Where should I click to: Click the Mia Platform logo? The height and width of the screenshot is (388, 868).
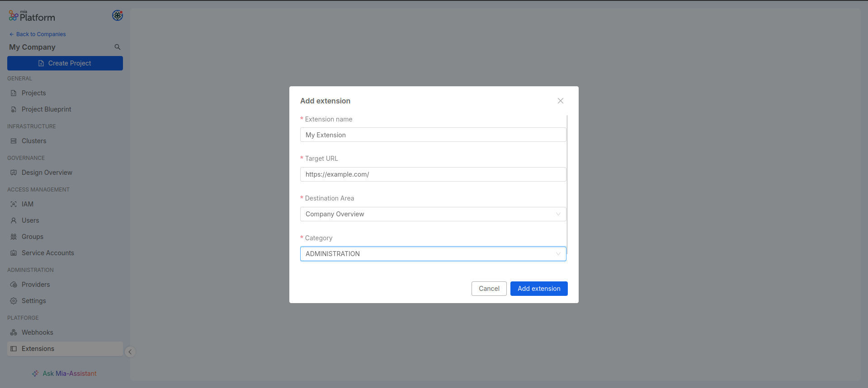(32, 16)
